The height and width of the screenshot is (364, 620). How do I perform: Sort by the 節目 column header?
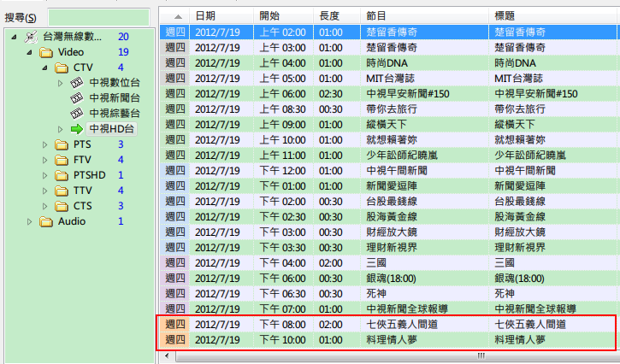[x=425, y=15]
